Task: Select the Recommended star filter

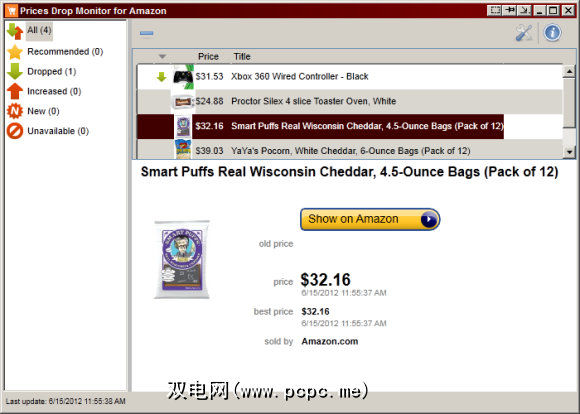Action: [x=55, y=51]
